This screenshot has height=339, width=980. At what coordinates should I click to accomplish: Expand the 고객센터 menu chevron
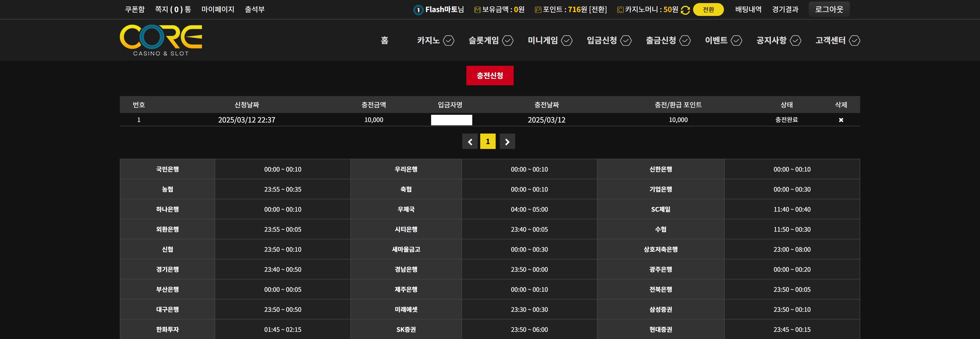(x=855, y=40)
